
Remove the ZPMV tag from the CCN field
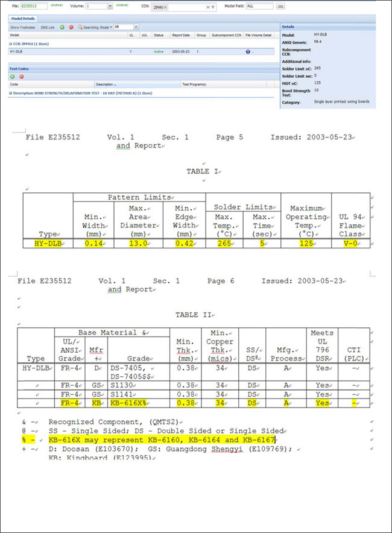(165, 7)
